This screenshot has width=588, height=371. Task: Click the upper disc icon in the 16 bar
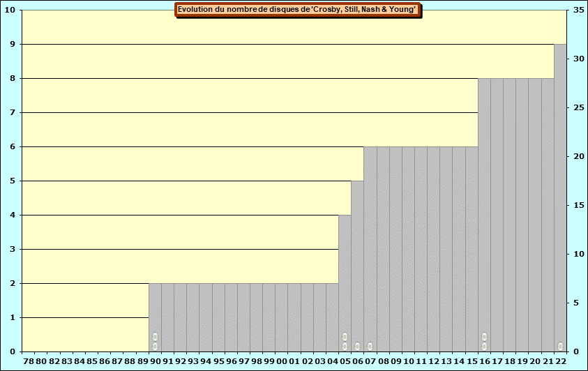click(x=484, y=337)
